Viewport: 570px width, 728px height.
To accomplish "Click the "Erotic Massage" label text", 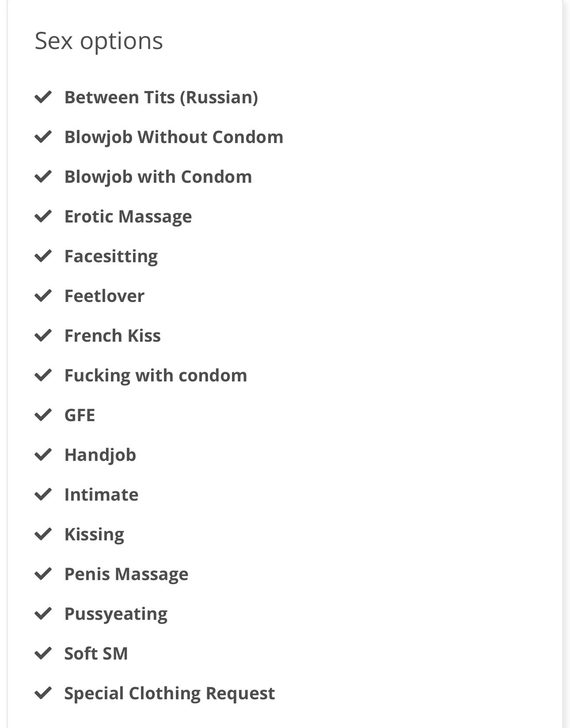I will click(128, 217).
